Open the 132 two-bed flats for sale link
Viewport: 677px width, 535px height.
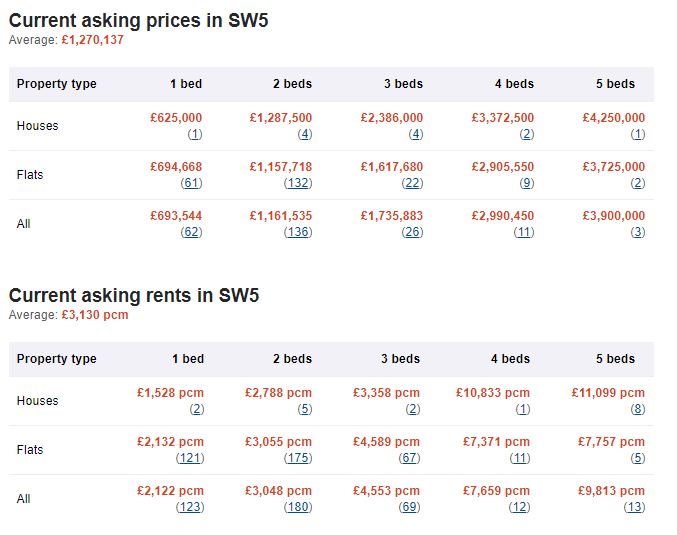point(298,184)
